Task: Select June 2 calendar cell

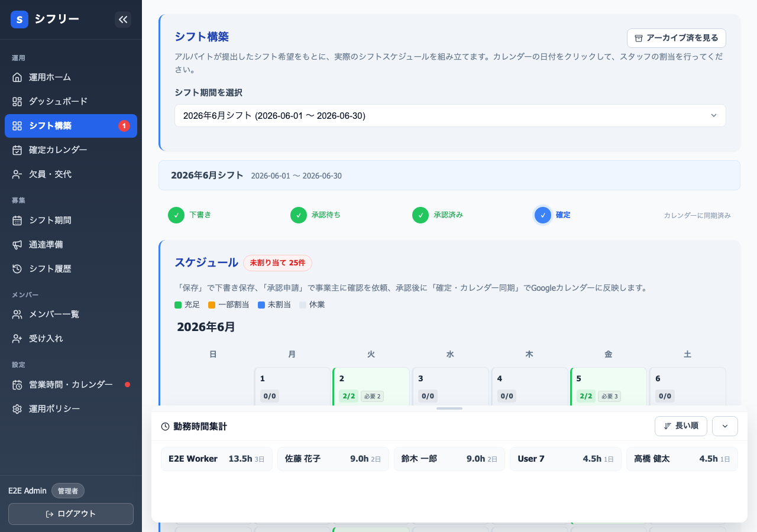Action: pyautogui.click(x=371, y=387)
